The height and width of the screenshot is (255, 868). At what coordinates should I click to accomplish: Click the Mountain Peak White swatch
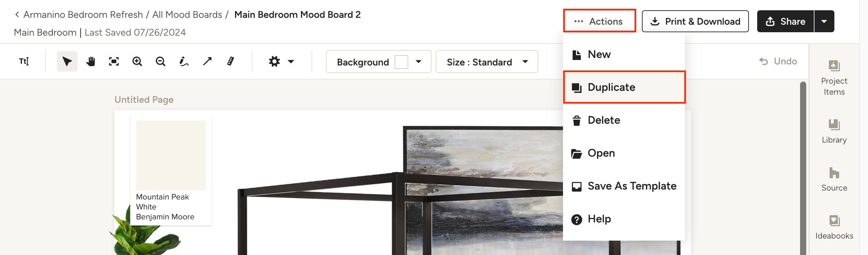click(171, 155)
